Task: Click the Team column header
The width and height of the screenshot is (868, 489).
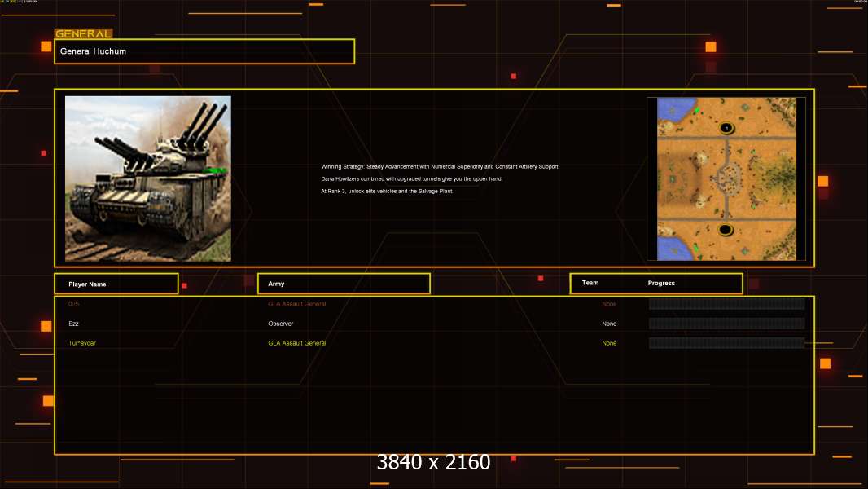Action: click(x=590, y=283)
